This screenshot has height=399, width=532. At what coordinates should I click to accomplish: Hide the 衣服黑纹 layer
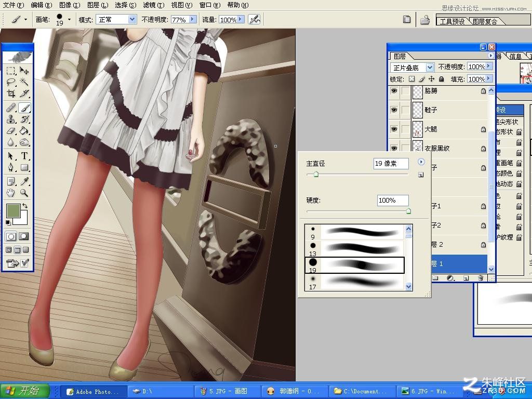[394, 148]
